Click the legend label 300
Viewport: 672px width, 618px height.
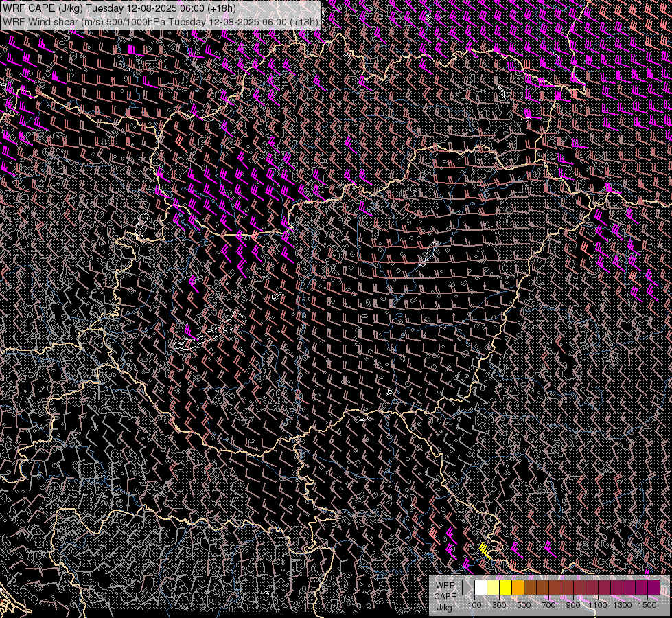click(499, 605)
